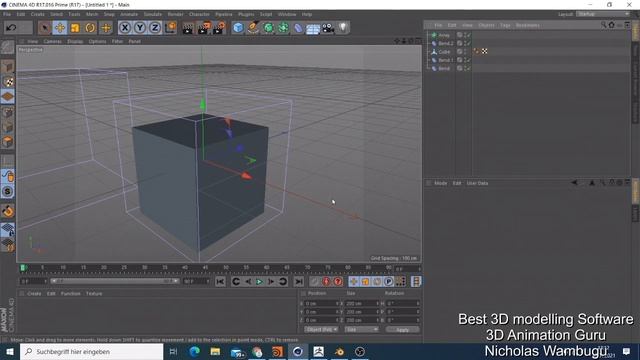Select the Workplane mode icon
Screen dimensions: 640x360
[8, 97]
